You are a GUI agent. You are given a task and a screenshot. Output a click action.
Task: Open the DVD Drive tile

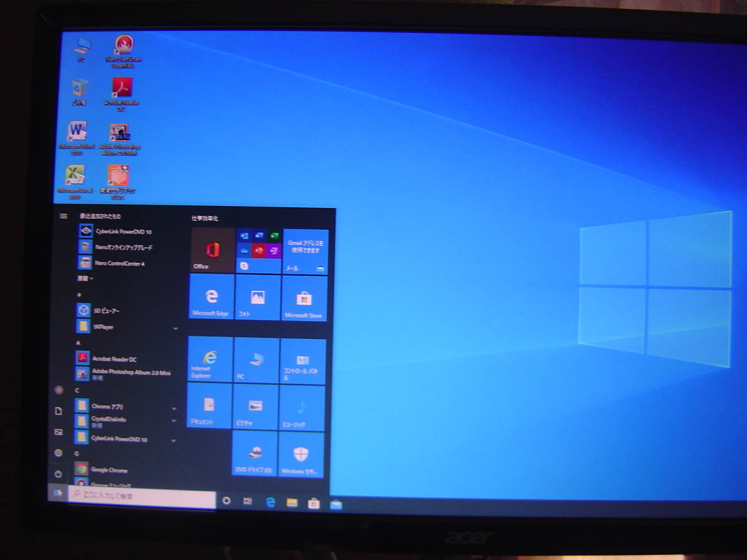pos(254,454)
